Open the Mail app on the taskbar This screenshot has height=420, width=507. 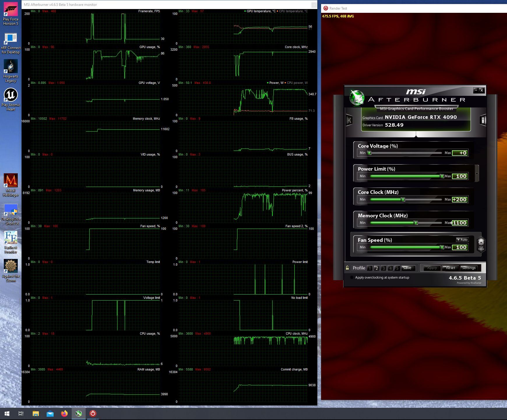pyautogui.click(x=50, y=413)
